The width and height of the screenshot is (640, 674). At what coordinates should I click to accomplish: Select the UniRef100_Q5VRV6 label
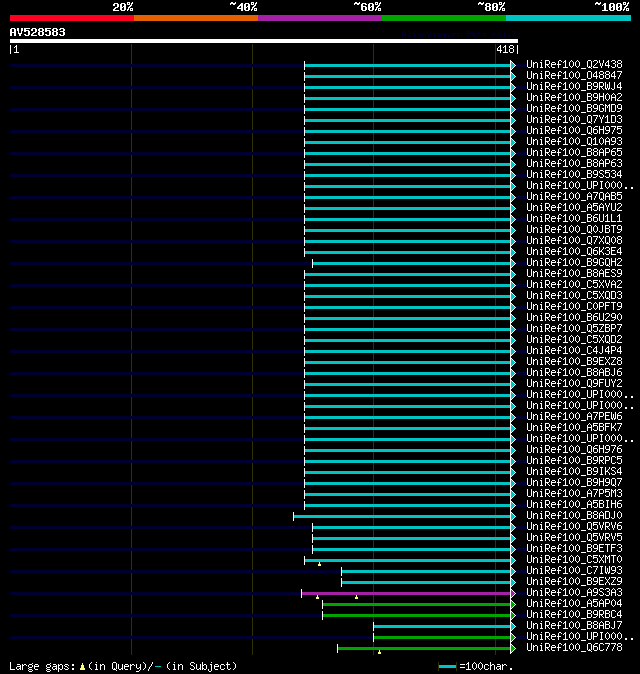coord(574,527)
